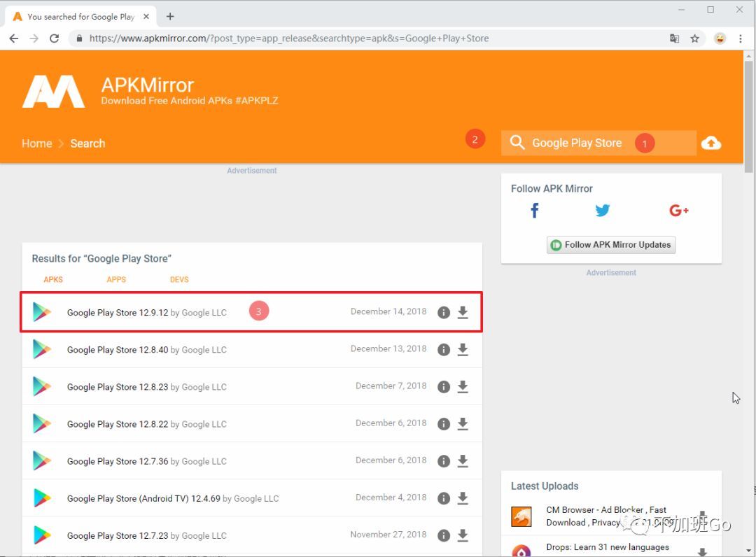756x557 pixels.
Task: Download Google Play Store 12.9.12 APK
Action: pyautogui.click(x=463, y=312)
